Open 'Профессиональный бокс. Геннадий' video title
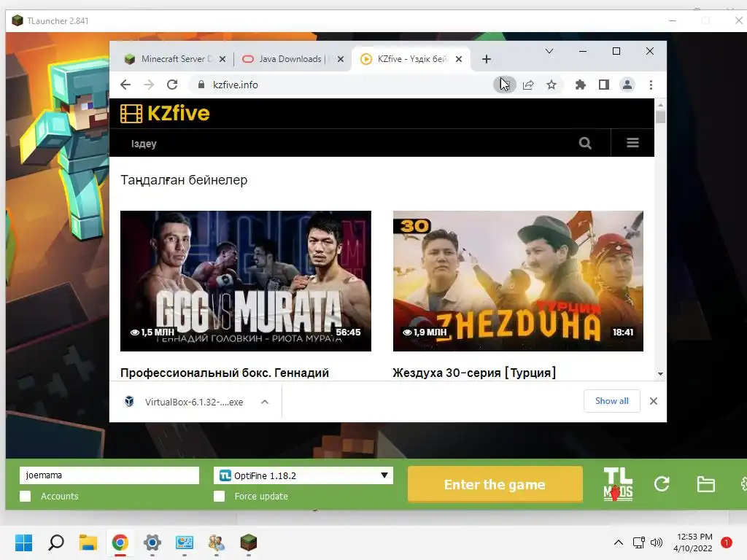The width and height of the screenshot is (747, 560). [x=225, y=373]
